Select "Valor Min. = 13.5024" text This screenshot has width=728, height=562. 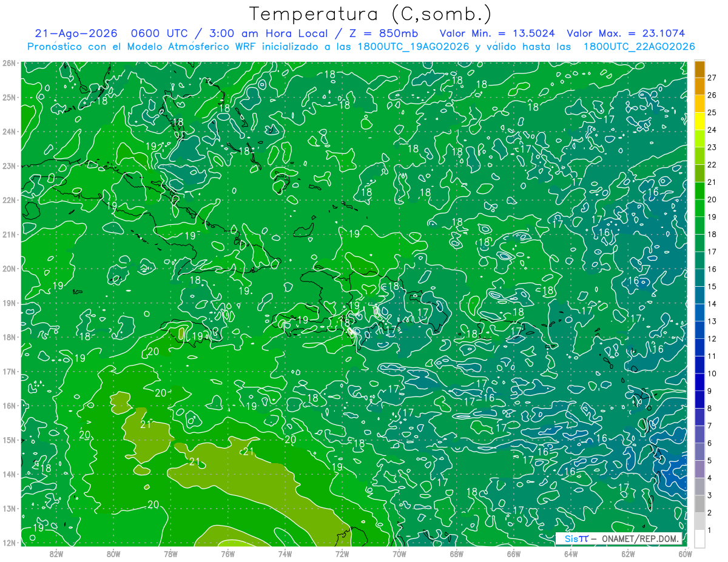coord(497,33)
